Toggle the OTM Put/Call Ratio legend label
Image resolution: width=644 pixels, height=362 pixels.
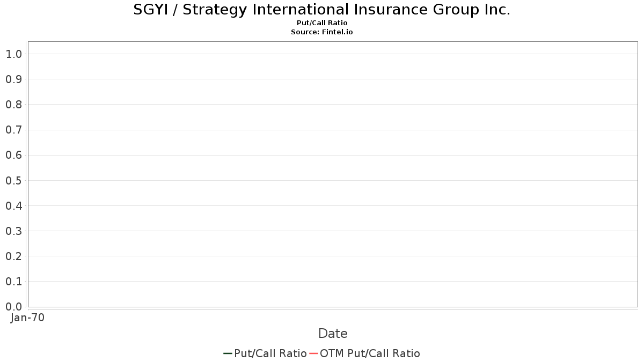point(370,353)
